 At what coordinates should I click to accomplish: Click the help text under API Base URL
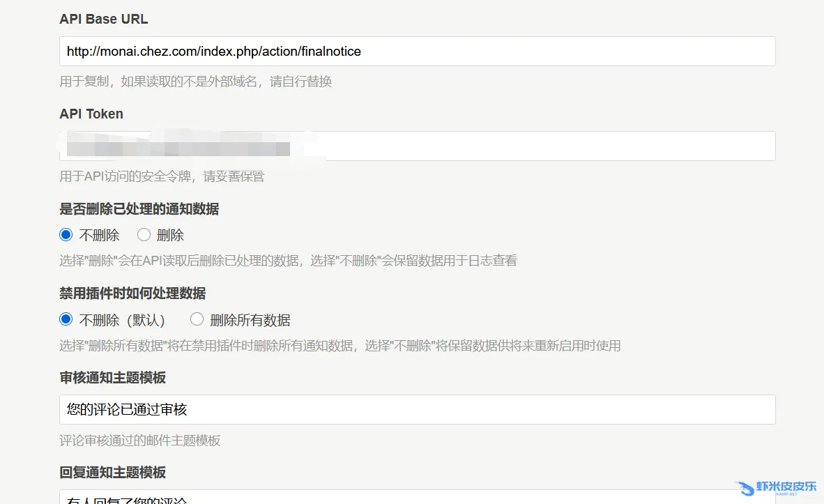coord(195,82)
